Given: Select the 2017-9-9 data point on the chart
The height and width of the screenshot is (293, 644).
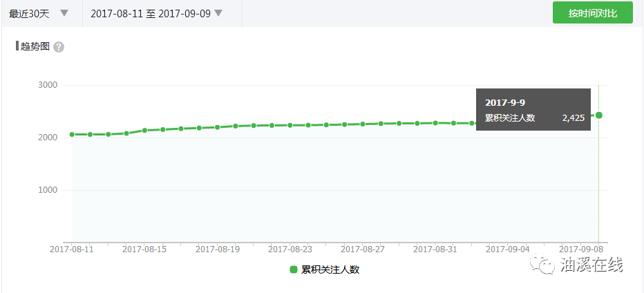Looking at the screenshot, I should 599,115.
